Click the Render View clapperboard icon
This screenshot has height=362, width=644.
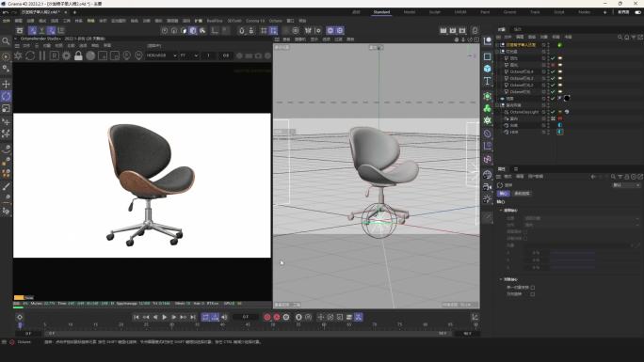coord(443,30)
